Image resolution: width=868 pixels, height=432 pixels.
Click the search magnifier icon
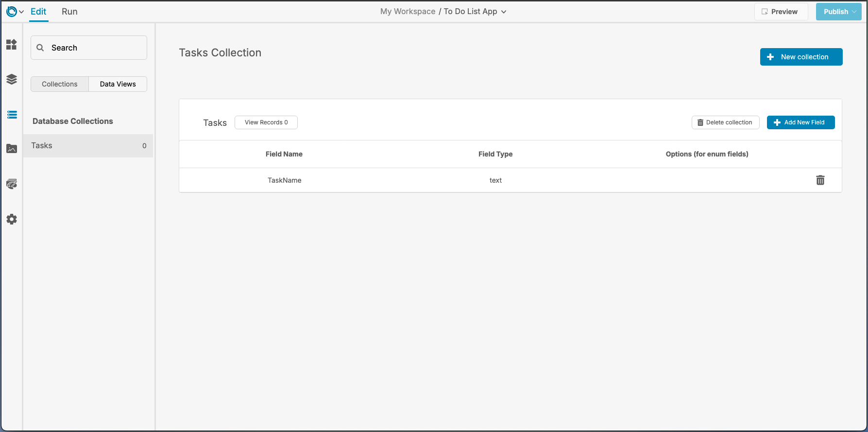pyautogui.click(x=40, y=48)
